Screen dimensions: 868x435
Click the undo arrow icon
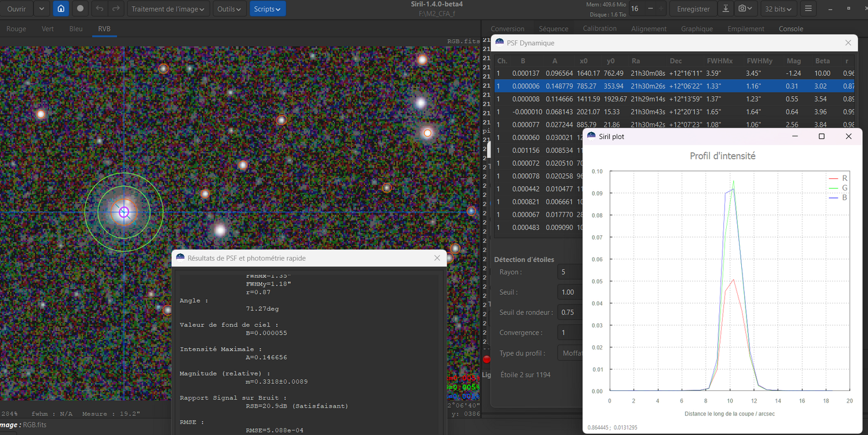tap(100, 9)
